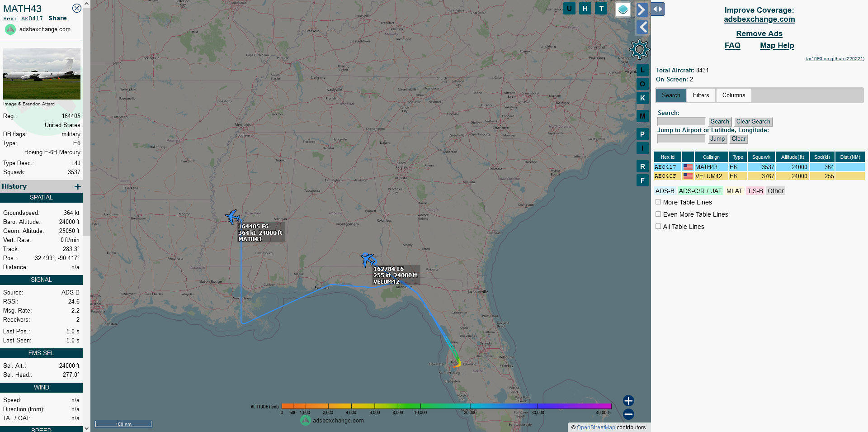The image size is (868, 432).
Task: Click the MATH43 map label box
Action: tap(261, 233)
